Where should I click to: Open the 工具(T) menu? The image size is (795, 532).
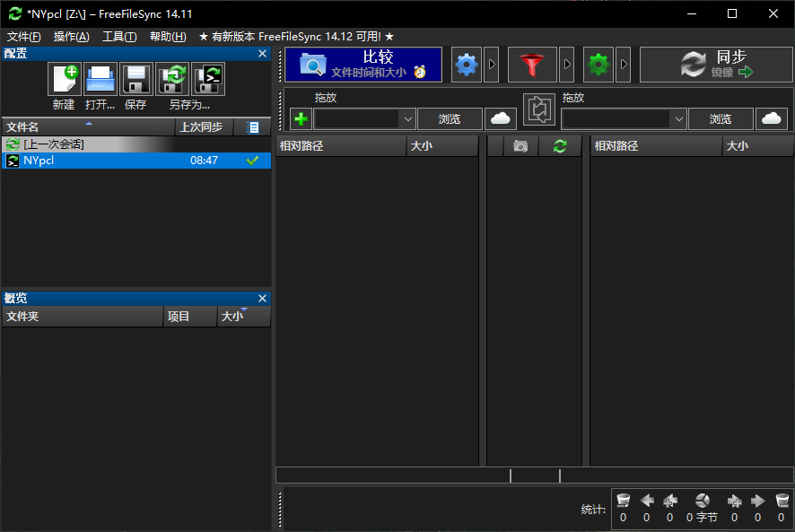[x=119, y=37]
